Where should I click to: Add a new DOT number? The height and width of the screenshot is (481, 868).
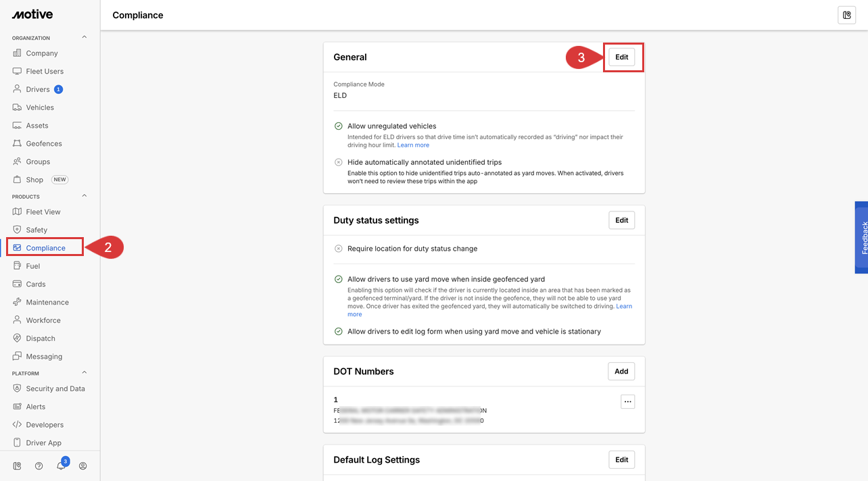(x=621, y=371)
